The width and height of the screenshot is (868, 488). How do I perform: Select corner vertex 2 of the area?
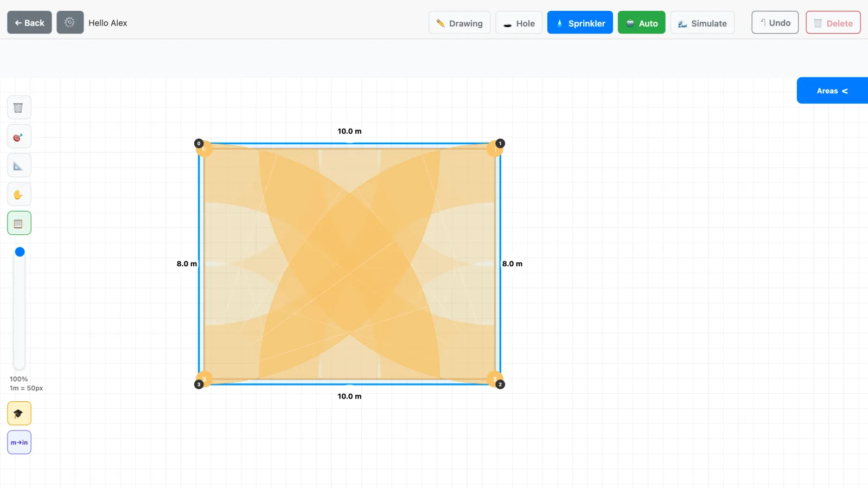500,384
